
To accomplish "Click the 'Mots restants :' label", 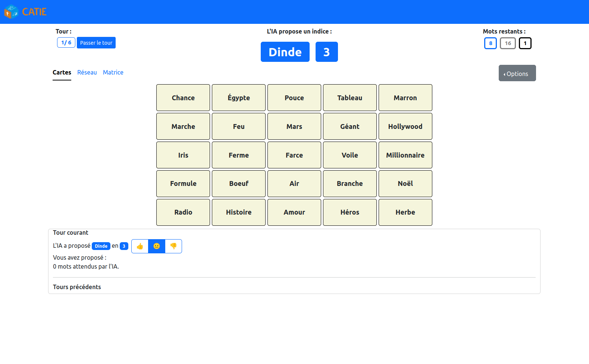I will 504,31.
